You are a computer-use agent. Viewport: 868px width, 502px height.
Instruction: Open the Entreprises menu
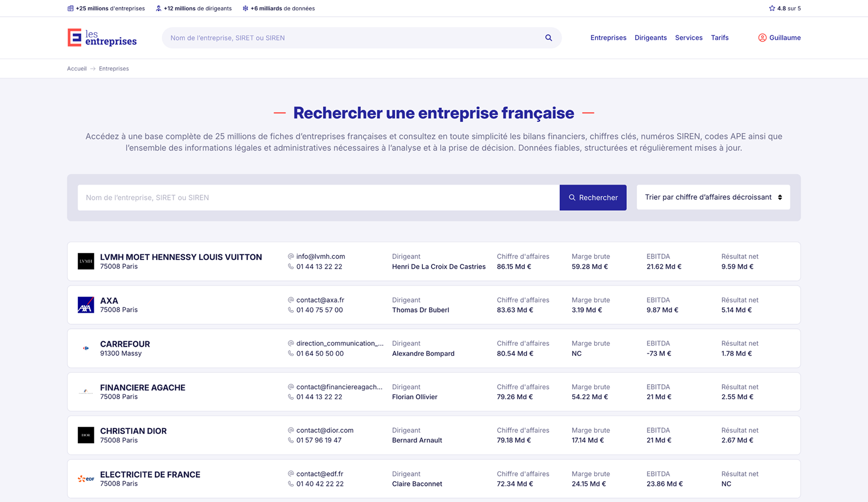tap(608, 38)
